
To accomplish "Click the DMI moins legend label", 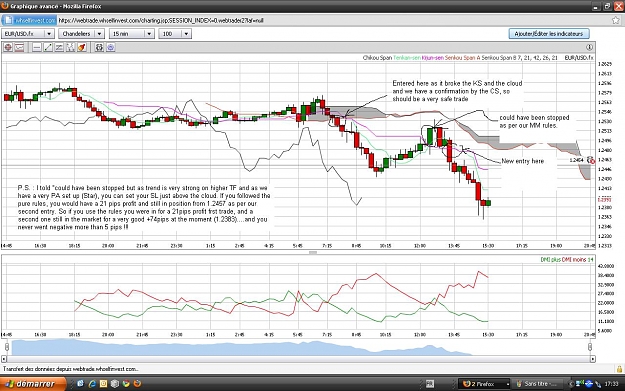I will click(574, 259).
